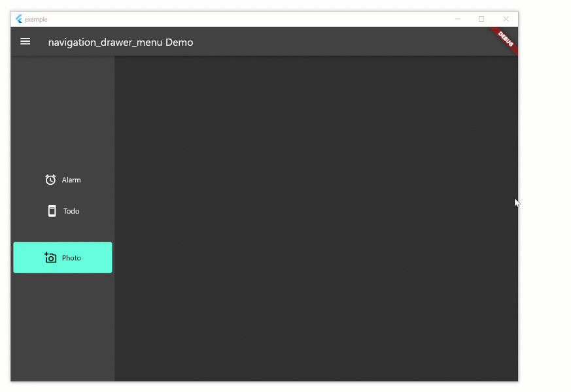Select the Todo label in the drawer

coord(71,211)
